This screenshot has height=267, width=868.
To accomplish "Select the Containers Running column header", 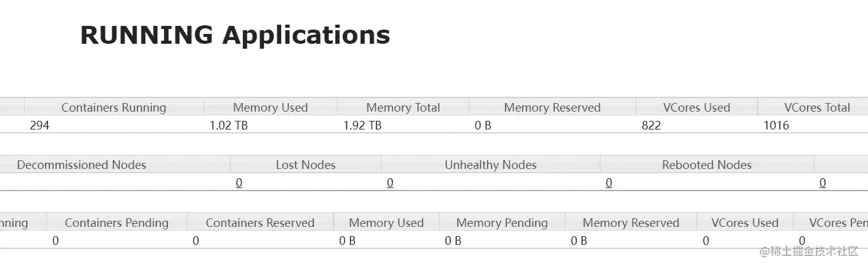I will 113,107.
